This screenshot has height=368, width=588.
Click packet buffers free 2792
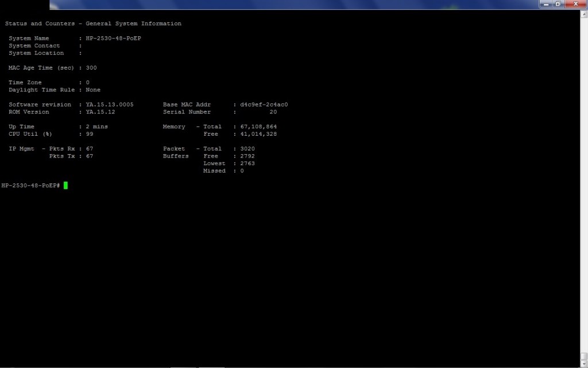pyautogui.click(x=247, y=156)
